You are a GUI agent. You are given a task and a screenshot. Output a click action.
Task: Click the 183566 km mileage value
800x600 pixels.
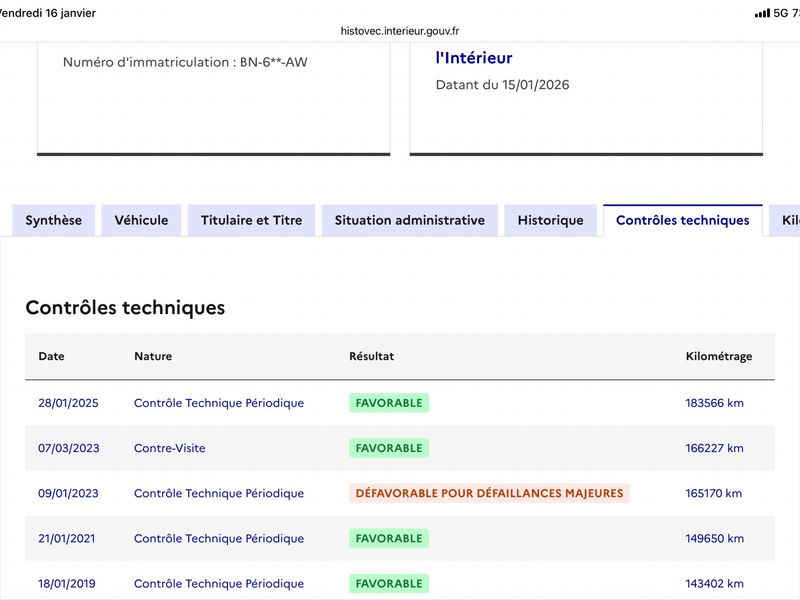point(714,403)
